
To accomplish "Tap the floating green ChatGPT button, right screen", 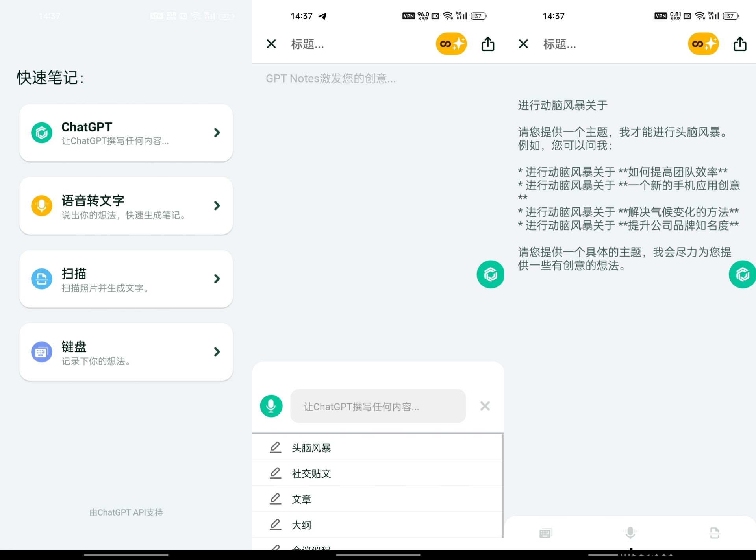I will tap(742, 274).
